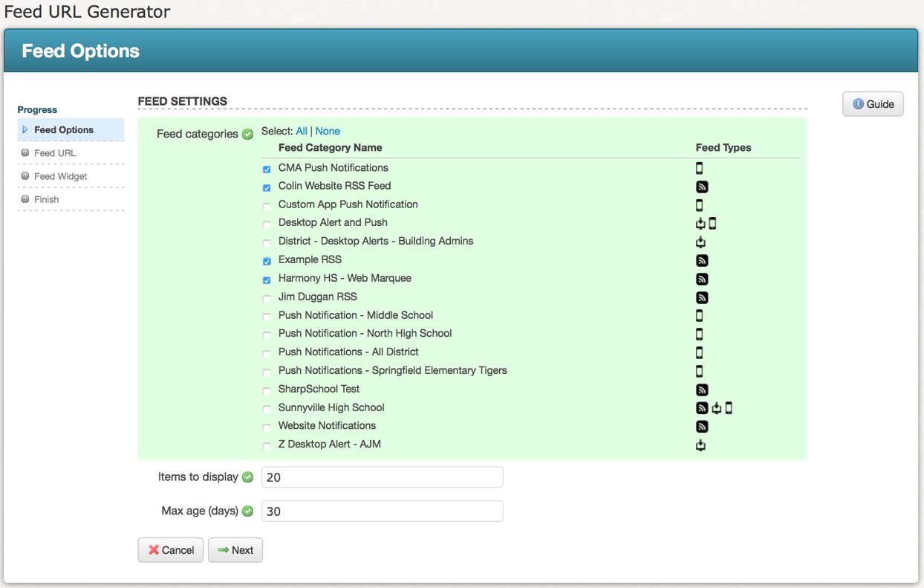Click the mobile push icon for CMA Push Notifications
924x588 pixels.
tap(699, 168)
